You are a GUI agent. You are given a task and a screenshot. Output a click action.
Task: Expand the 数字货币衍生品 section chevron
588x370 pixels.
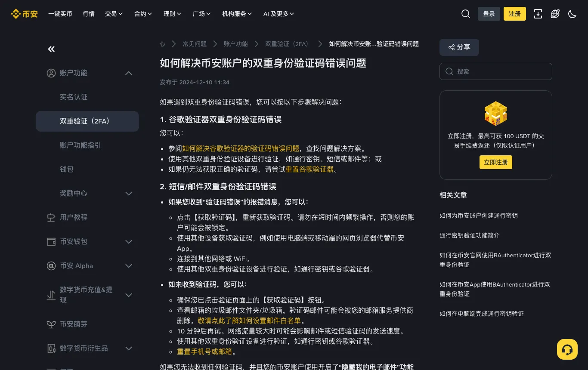(129, 348)
